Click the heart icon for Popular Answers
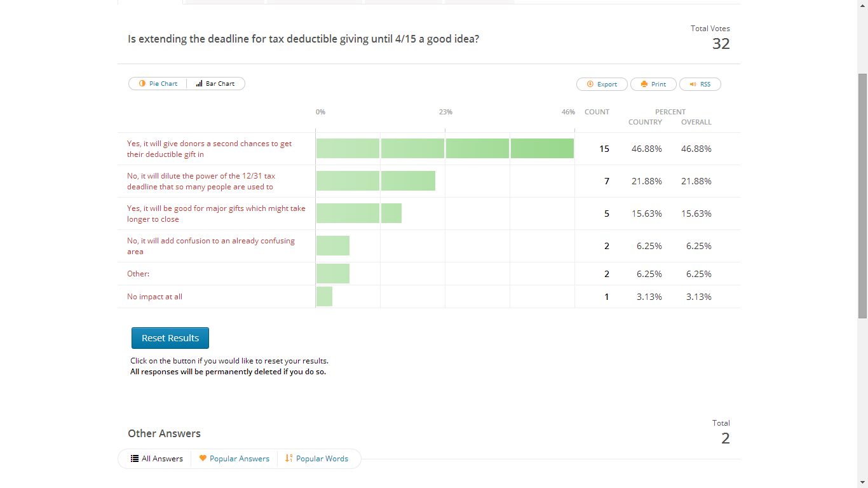Screen dimensions: 868x488 tap(203, 459)
